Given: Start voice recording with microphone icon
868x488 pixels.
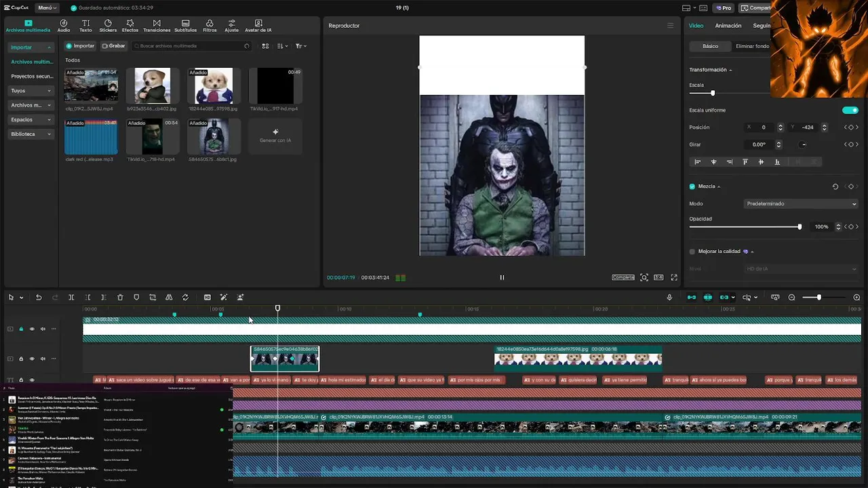Looking at the screenshot, I should pos(669,298).
